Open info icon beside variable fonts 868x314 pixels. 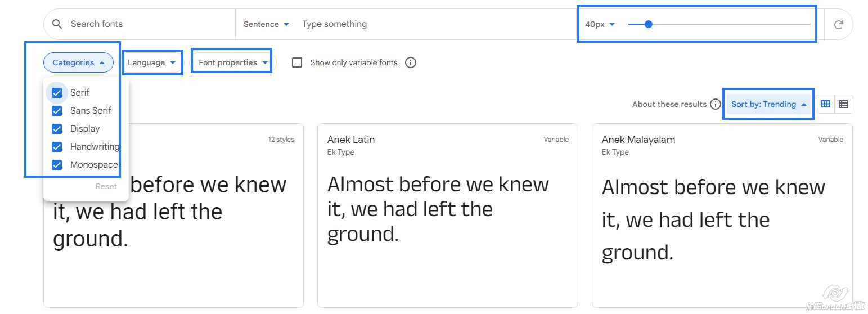(x=411, y=62)
